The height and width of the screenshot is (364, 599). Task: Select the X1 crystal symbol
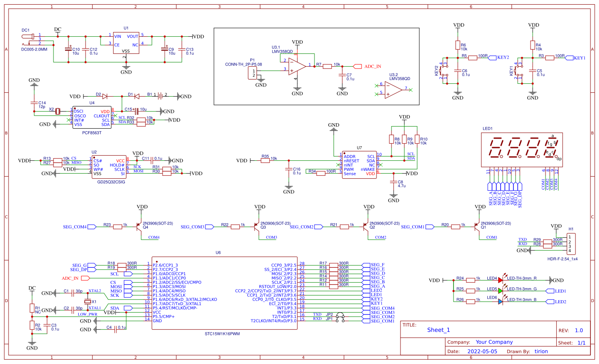[x=88, y=302]
